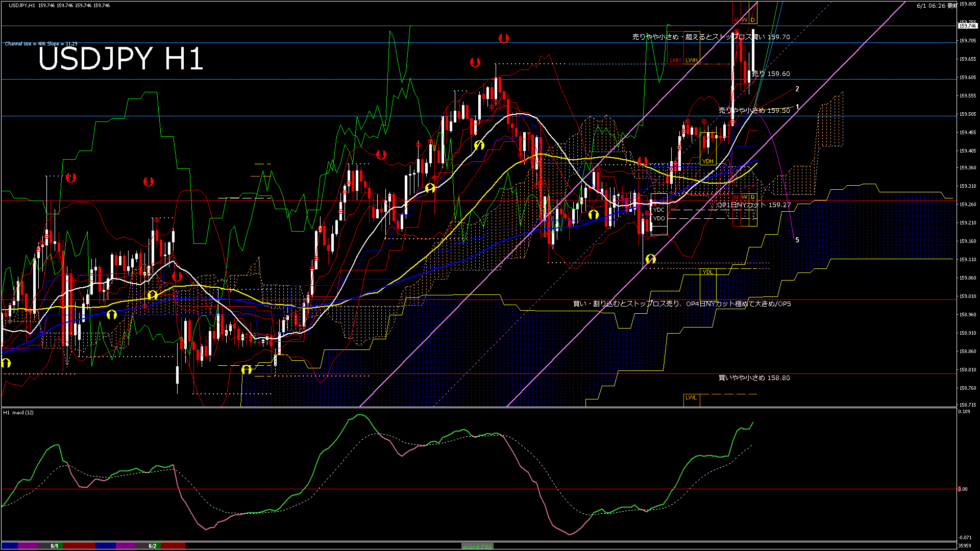
Task: Click the 159.605 price axis value
Action: (968, 78)
